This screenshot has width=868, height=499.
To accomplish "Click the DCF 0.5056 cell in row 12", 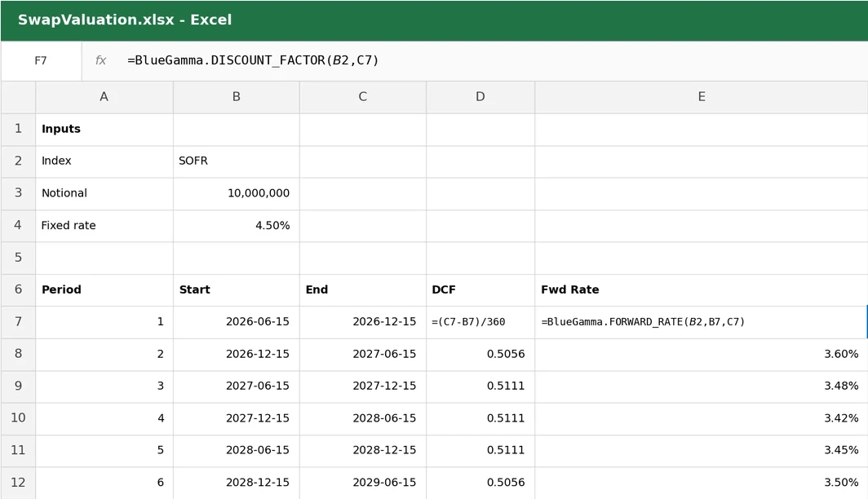I will point(480,483).
